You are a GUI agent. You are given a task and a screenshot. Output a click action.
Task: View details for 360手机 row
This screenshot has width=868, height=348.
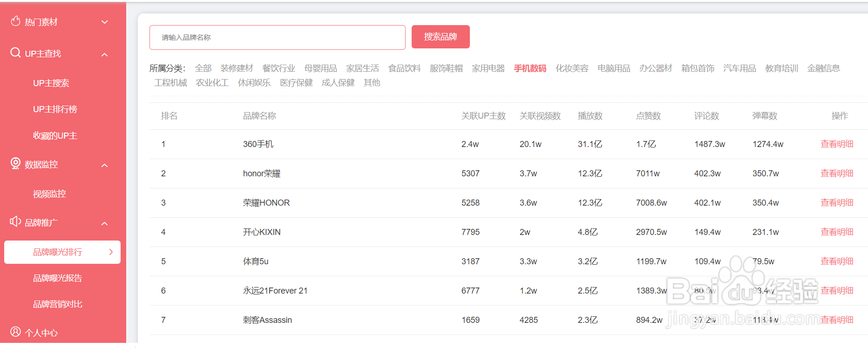click(x=837, y=144)
